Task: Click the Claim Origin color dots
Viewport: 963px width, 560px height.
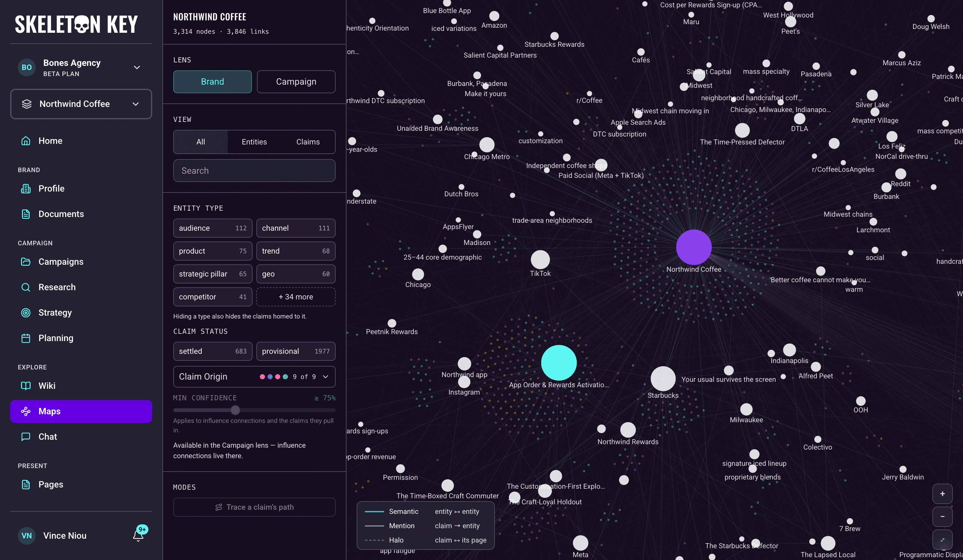Action: [x=274, y=377]
